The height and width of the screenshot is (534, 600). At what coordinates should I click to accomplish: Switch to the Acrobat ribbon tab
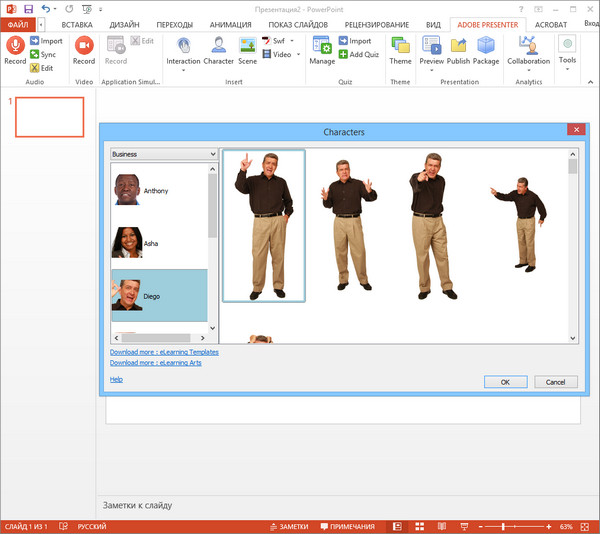pos(550,23)
